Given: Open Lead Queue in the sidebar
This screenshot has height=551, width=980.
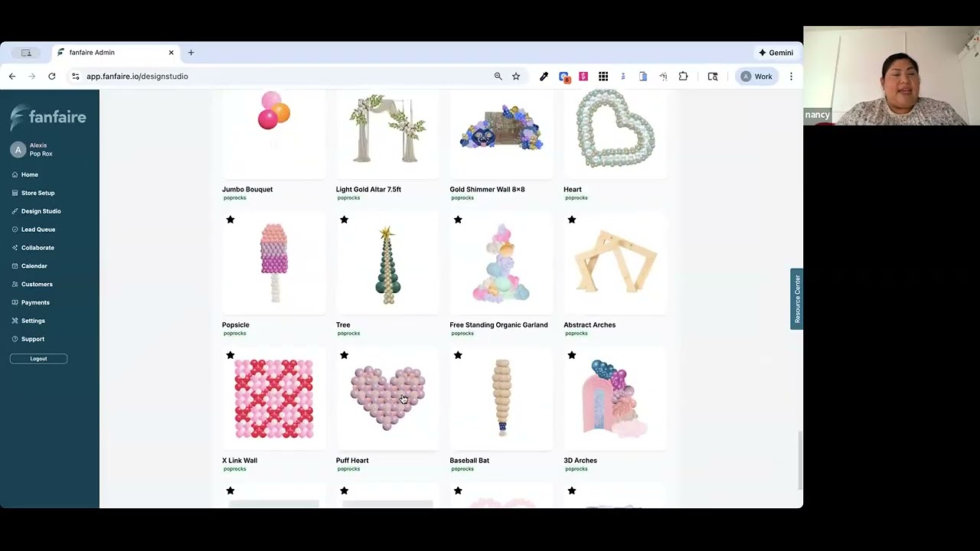Looking at the screenshot, I should [x=38, y=230].
